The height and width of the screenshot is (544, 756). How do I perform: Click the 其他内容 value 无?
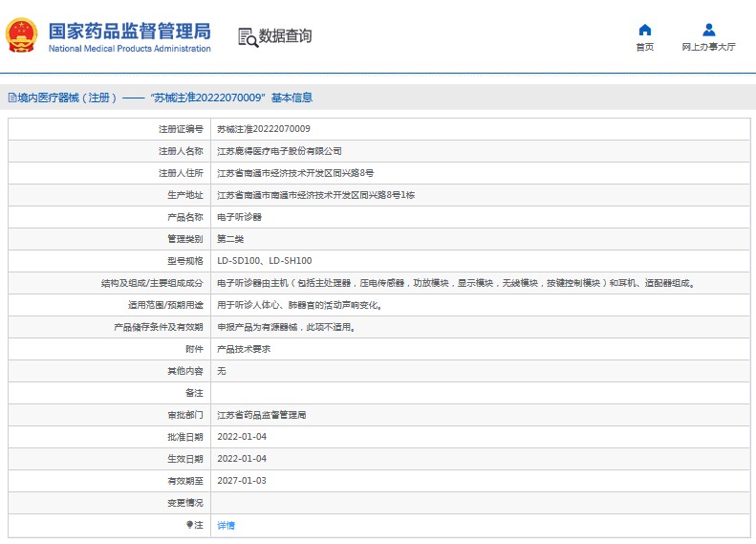(x=222, y=371)
